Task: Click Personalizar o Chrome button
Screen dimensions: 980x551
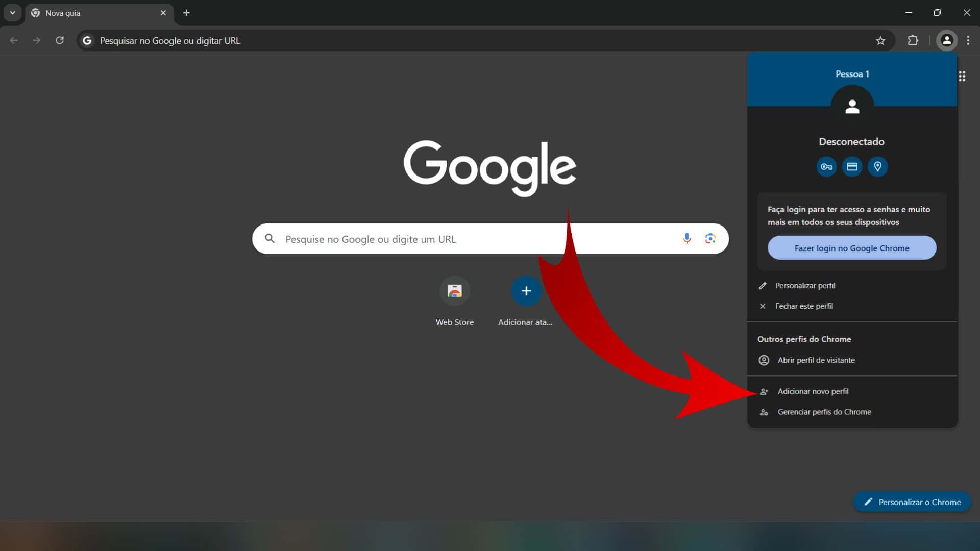Action: click(912, 502)
